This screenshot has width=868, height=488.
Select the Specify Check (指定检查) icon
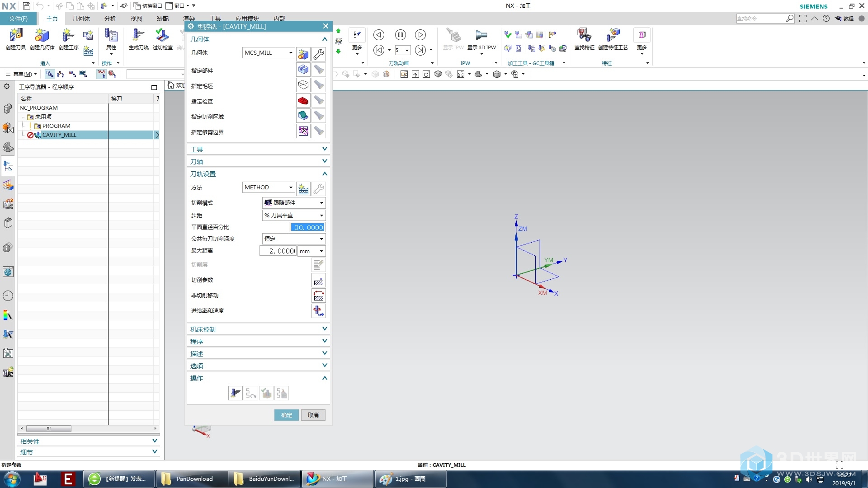(303, 101)
